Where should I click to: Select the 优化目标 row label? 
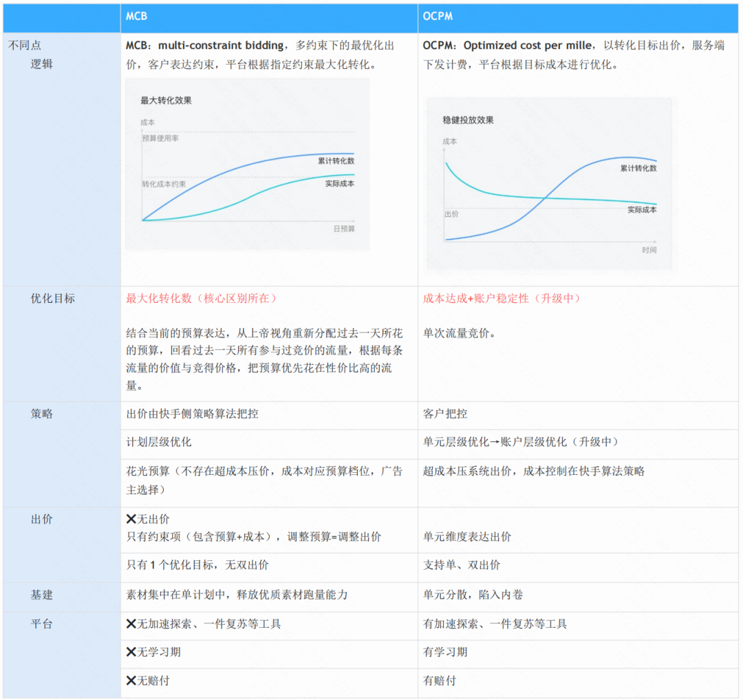point(52,298)
